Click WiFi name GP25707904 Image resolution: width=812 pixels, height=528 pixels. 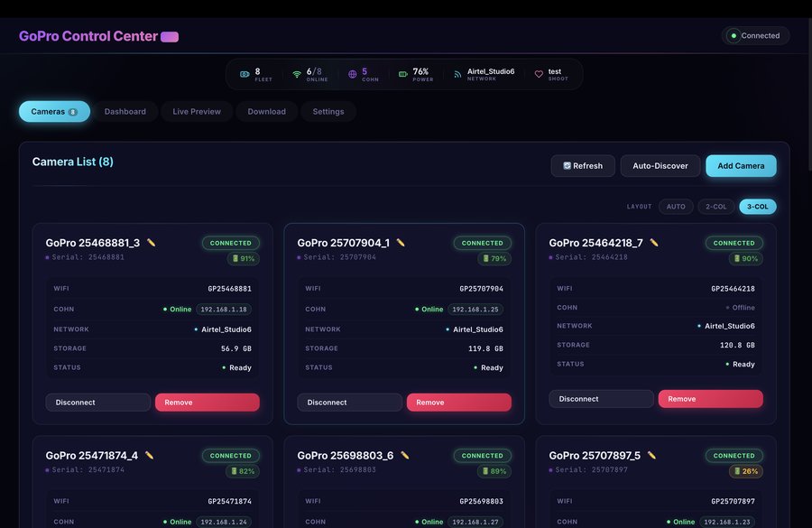click(x=481, y=289)
